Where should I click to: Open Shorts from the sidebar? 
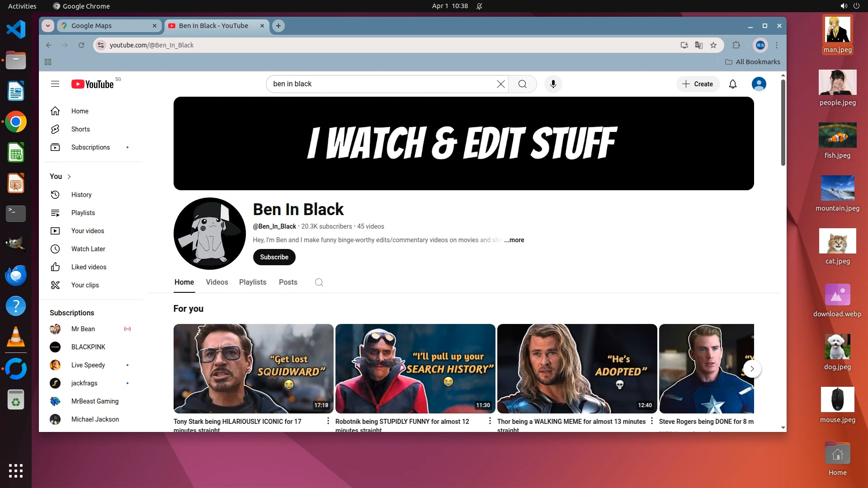tap(80, 129)
